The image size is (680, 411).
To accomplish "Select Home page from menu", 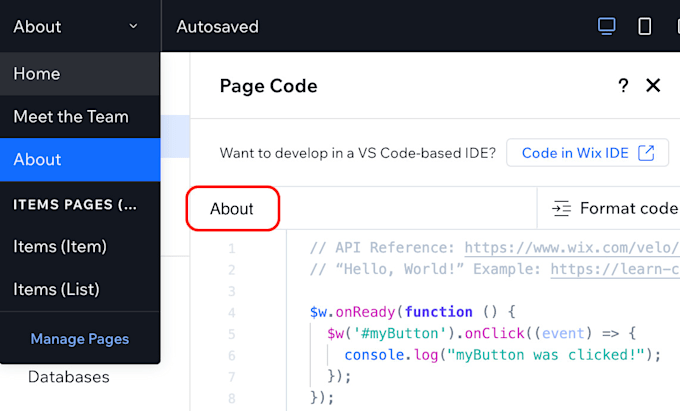I will [x=80, y=74].
